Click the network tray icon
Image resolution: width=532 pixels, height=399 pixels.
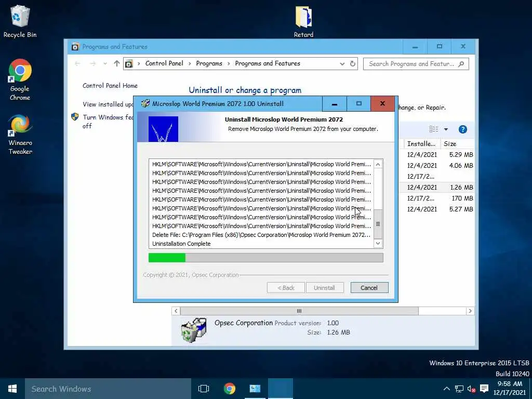[459, 389]
